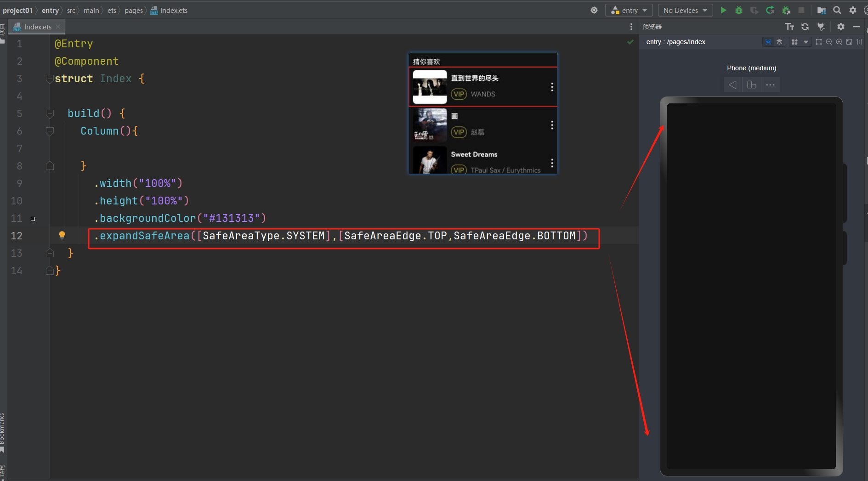Open more options ellipsis under Phone (medium)
868x481 pixels.
[771, 85]
